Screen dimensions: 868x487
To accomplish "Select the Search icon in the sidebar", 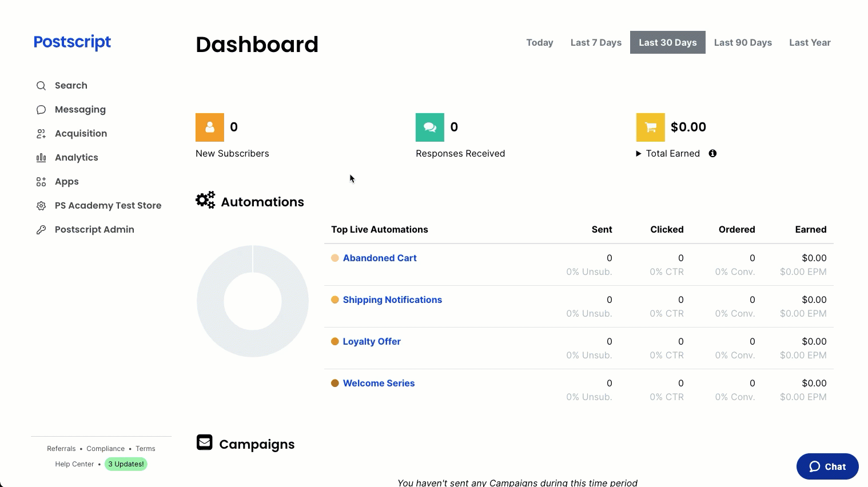I will click(41, 85).
